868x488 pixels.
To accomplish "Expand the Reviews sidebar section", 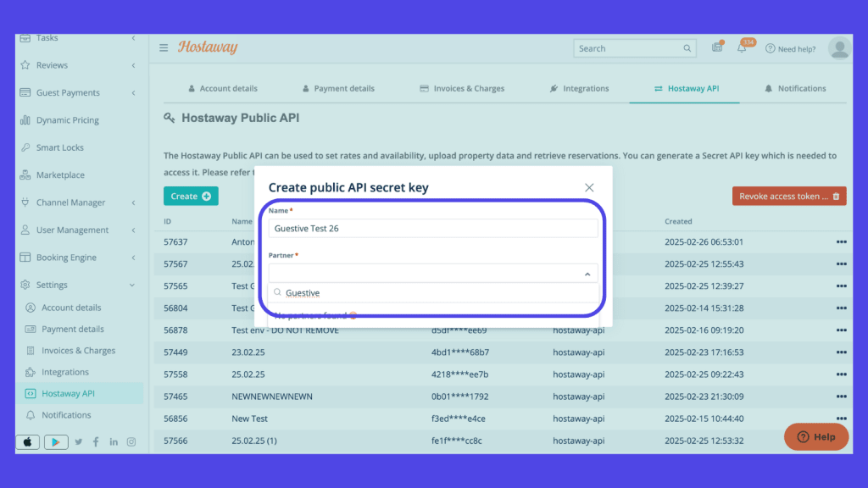I will coord(133,65).
